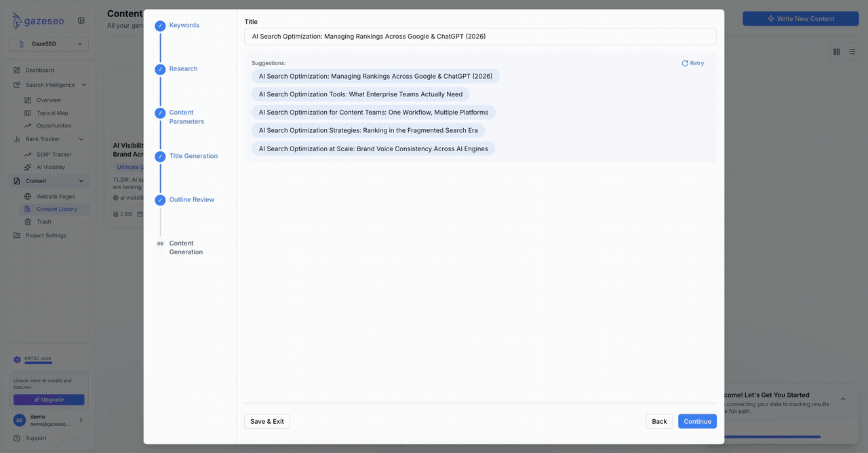Screen dimensions: 868x453
Task: Collapse the Search Intelligence section
Action: [84, 85]
